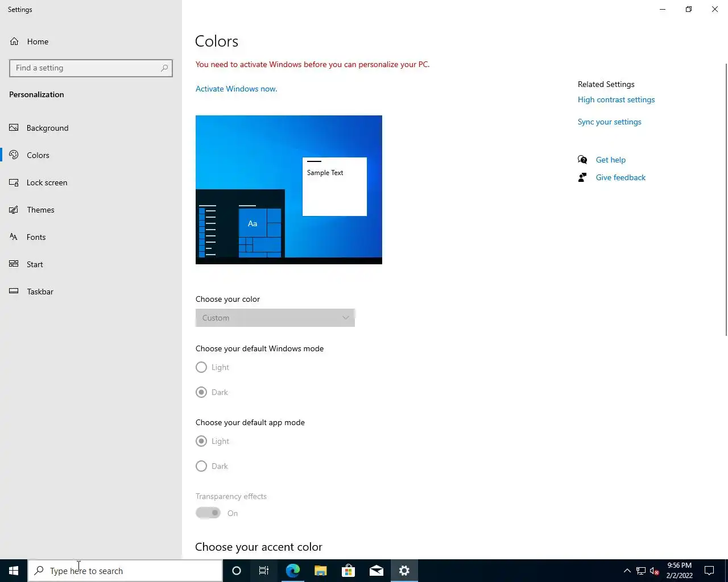728x582 pixels.
Task: Click the Lock screen icon
Action: 14,182
